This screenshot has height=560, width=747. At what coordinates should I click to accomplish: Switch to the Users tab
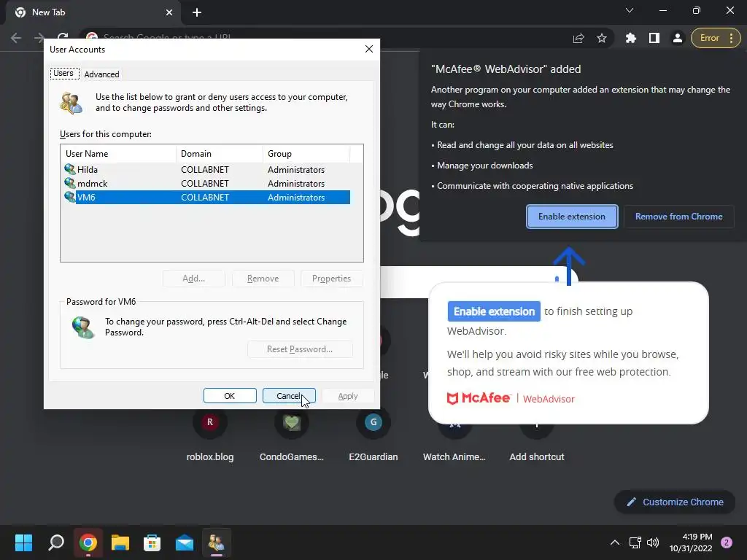click(x=64, y=74)
